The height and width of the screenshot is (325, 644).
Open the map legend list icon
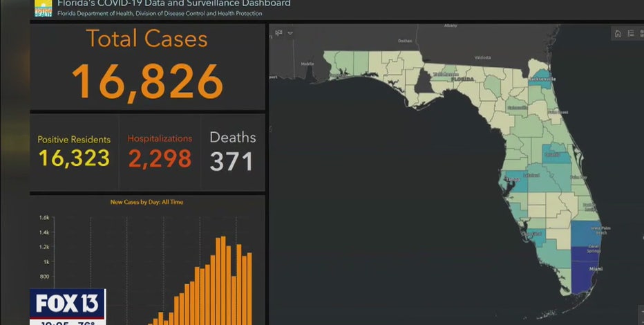630,33
